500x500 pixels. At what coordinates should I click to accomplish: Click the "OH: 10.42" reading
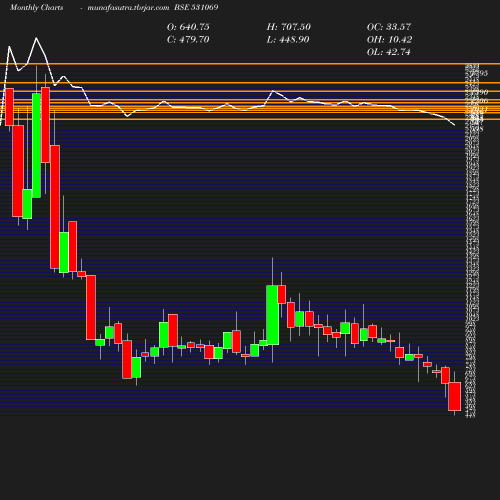tap(389, 40)
